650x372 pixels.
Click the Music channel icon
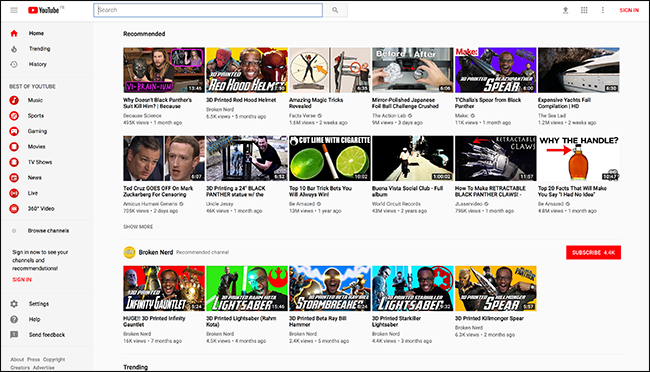pyautogui.click(x=14, y=100)
